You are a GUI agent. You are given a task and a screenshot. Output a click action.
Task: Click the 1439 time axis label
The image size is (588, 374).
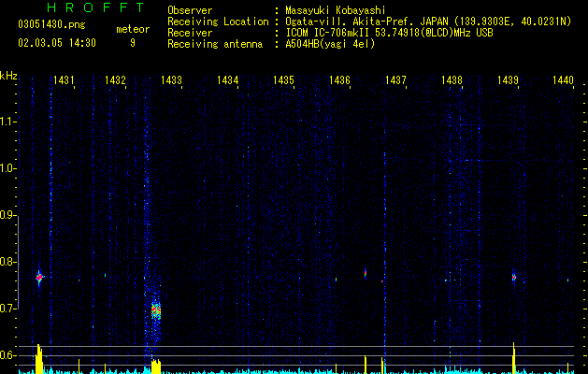508,79
